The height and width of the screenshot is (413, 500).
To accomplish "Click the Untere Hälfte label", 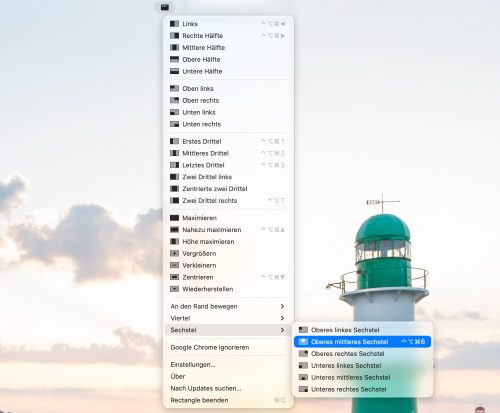I will coord(202,71).
